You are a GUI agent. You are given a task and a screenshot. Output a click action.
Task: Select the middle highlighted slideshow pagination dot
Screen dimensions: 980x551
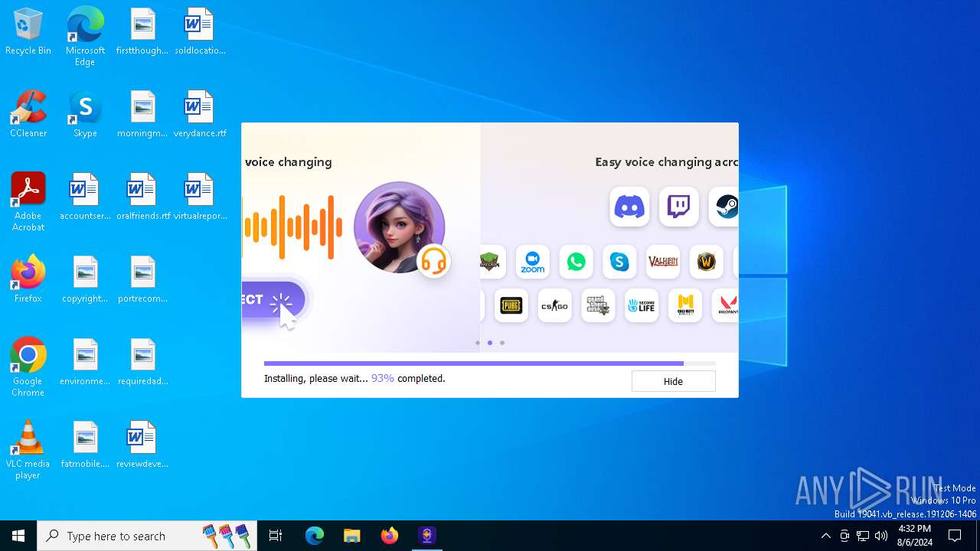pyautogui.click(x=490, y=343)
